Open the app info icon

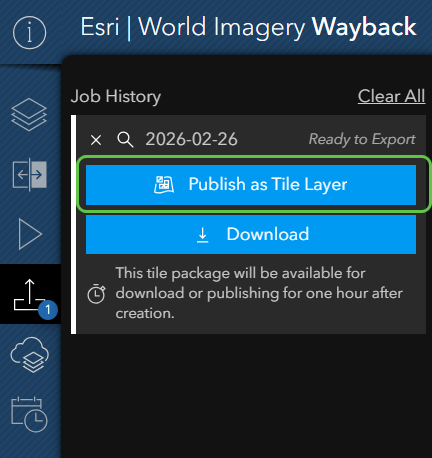click(29, 32)
